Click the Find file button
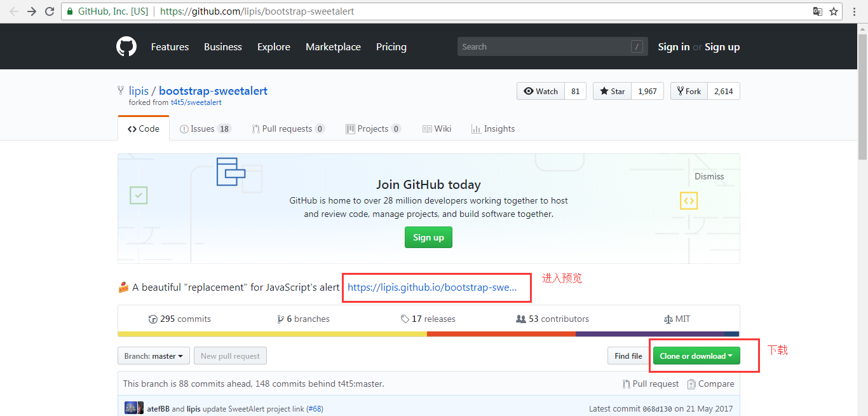Screen dimensions: 868x416 [x=628, y=356]
